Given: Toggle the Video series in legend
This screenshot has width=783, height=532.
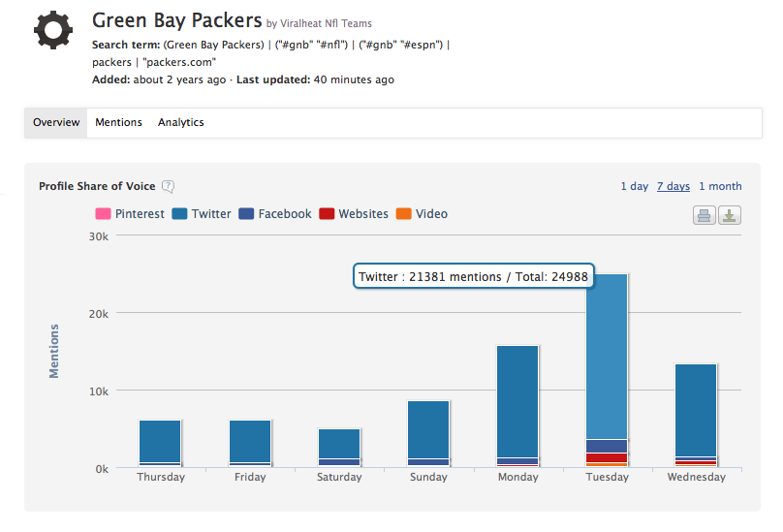Looking at the screenshot, I should (423, 214).
